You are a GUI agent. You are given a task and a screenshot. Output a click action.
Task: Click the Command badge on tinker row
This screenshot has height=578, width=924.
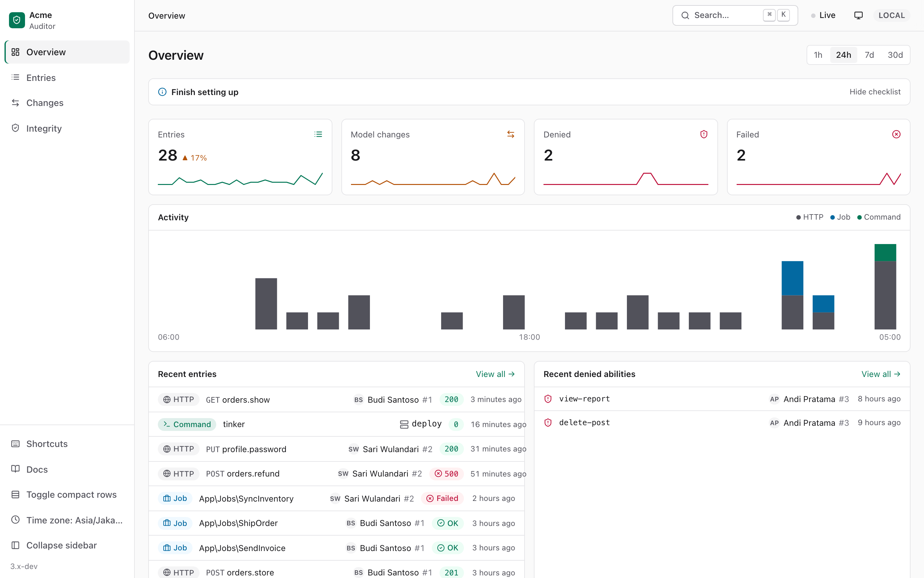(x=187, y=424)
